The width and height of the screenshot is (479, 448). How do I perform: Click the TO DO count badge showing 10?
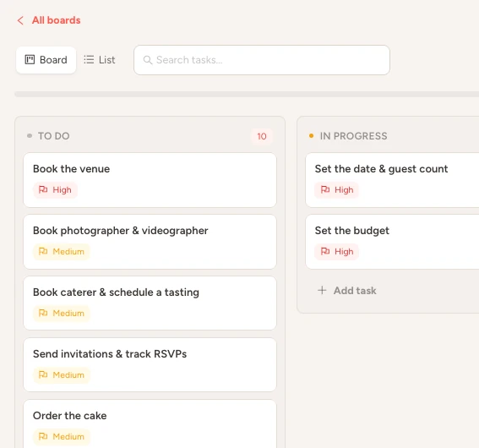pyautogui.click(x=262, y=136)
